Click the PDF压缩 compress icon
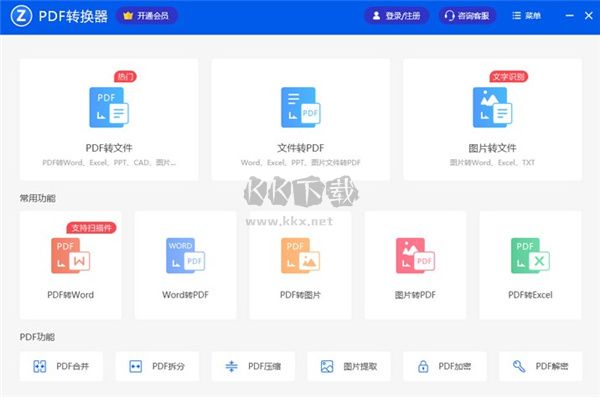The image size is (600, 397). 232,366
